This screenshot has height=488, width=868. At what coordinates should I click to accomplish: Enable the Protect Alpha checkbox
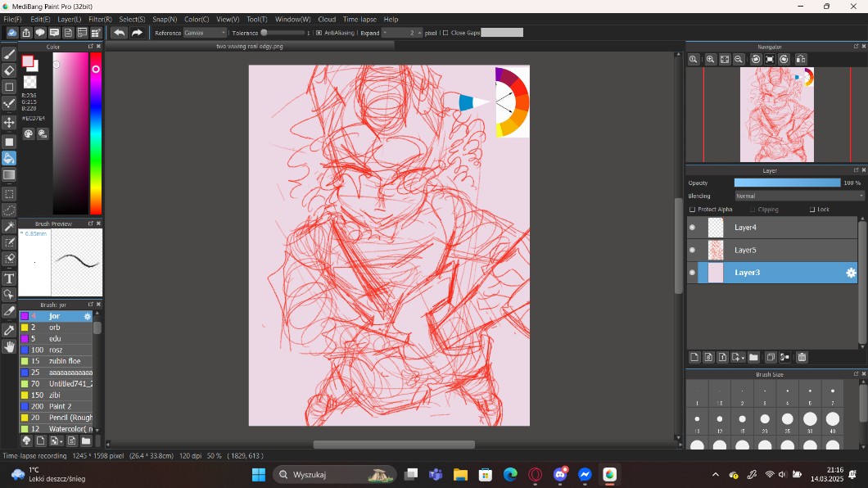coord(692,210)
